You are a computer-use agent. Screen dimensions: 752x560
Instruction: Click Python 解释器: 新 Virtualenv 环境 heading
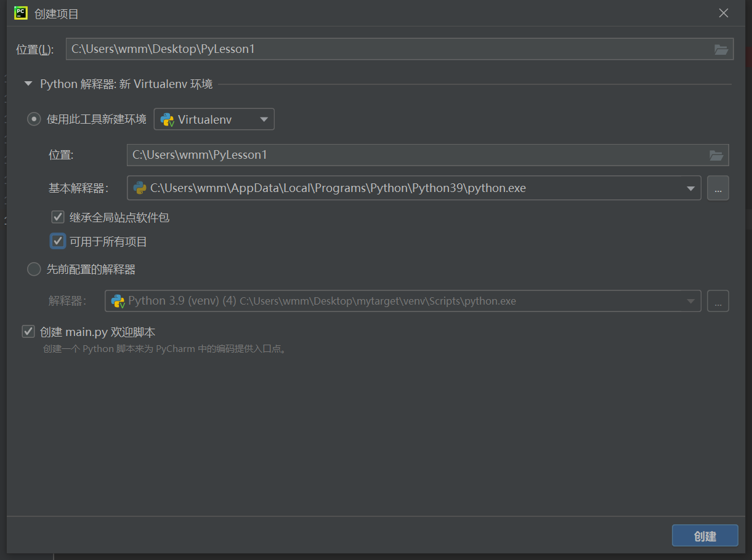point(126,84)
